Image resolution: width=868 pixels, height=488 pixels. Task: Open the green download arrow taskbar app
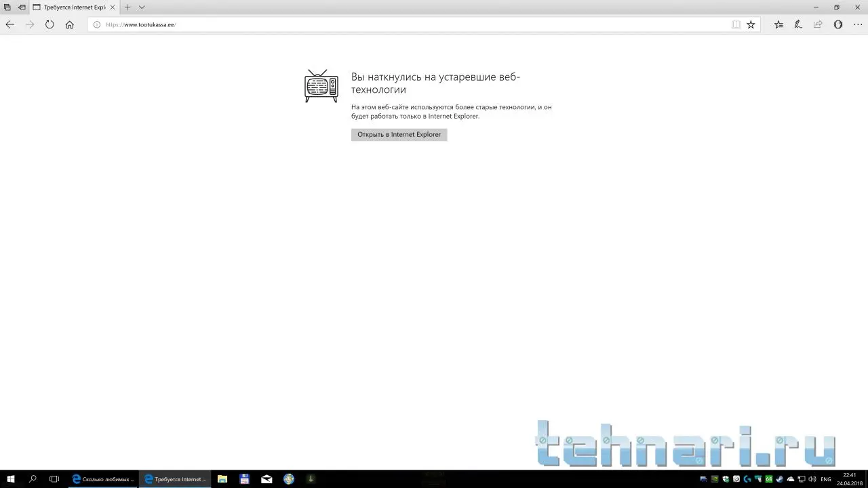311,479
